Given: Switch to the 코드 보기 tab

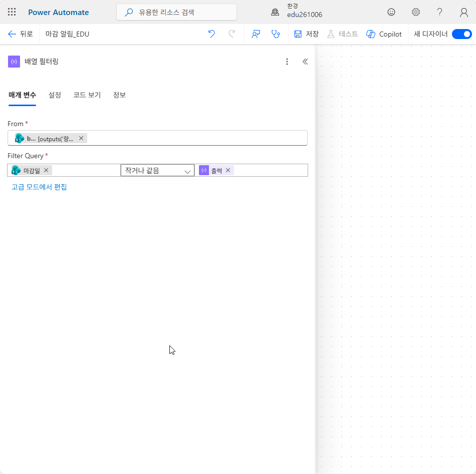Looking at the screenshot, I should [87, 95].
